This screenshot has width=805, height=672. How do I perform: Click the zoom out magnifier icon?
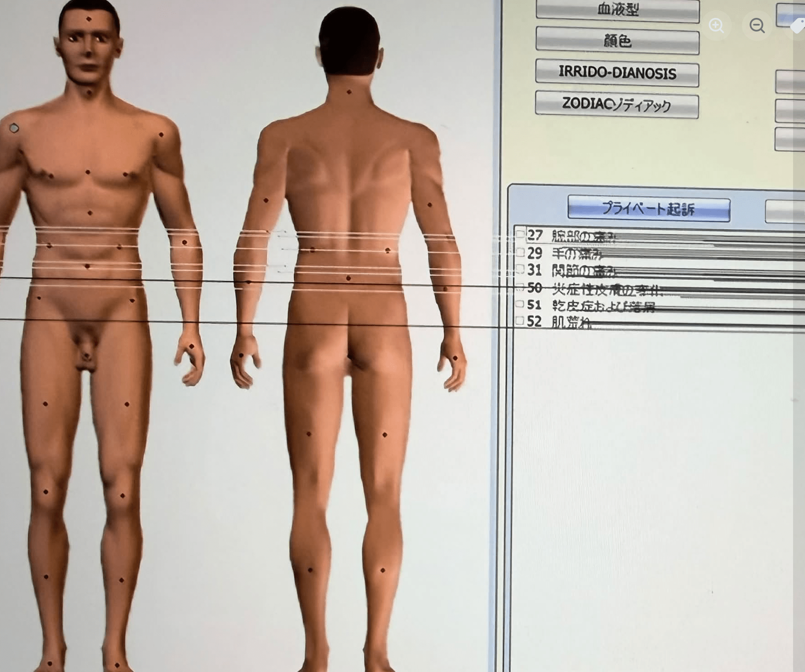[x=757, y=26]
